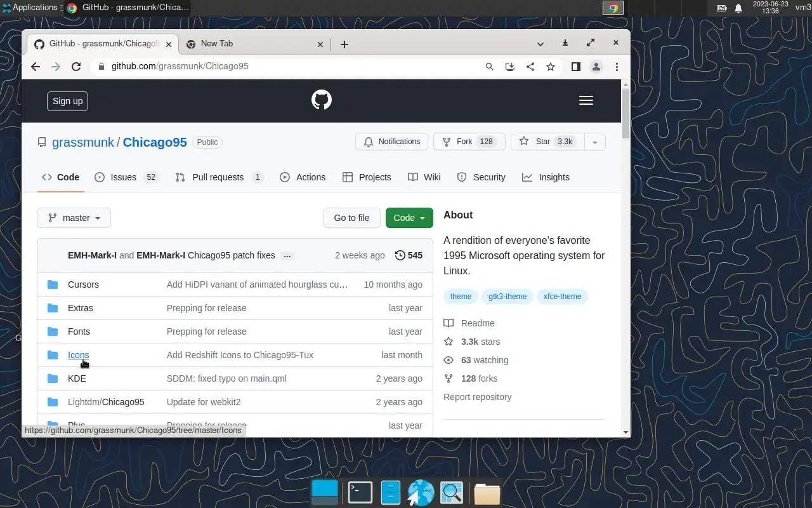View the 128 forks link

tap(471, 378)
